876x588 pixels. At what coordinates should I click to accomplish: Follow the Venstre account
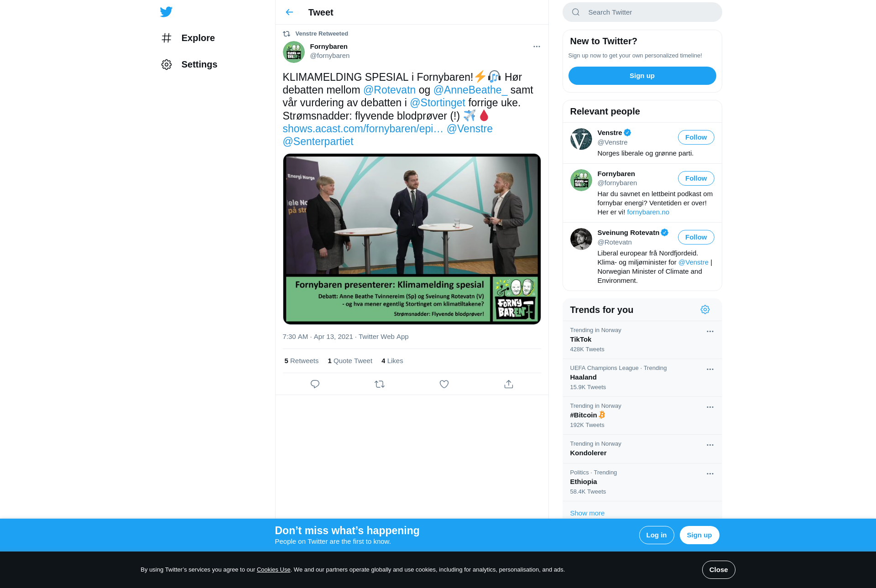(696, 137)
